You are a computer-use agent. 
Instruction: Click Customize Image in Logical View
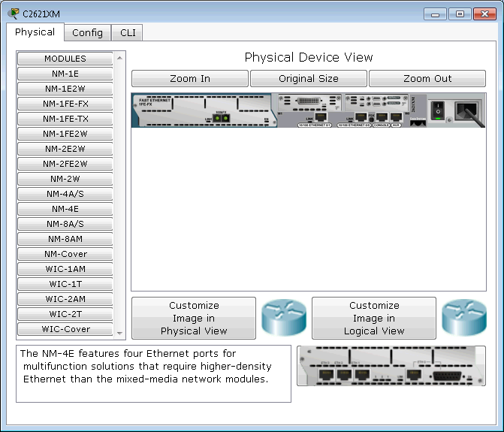pyautogui.click(x=374, y=318)
